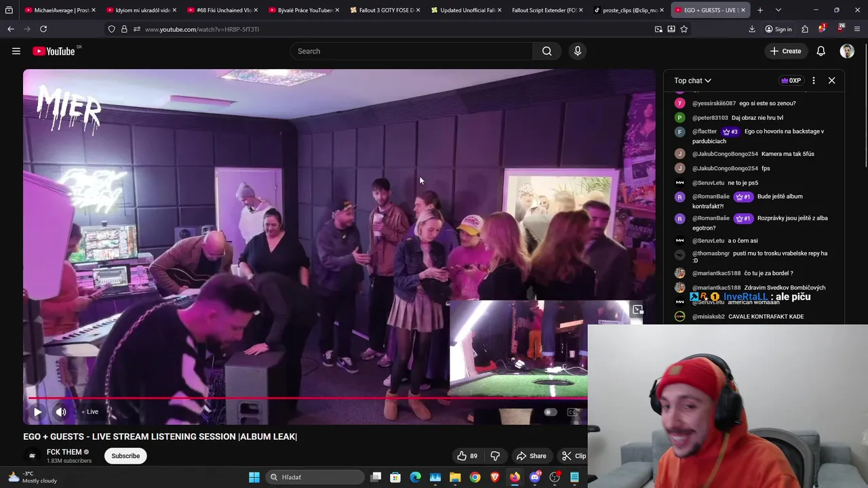Switch to Fallout Script Extender tab
Screen dimensions: 868x488
[x=546, y=10]
